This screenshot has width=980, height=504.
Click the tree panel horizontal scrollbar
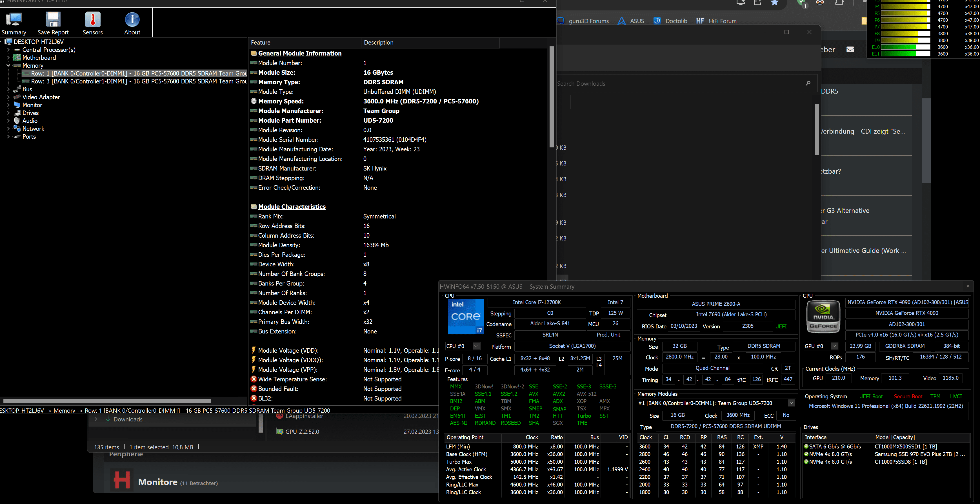107,401
